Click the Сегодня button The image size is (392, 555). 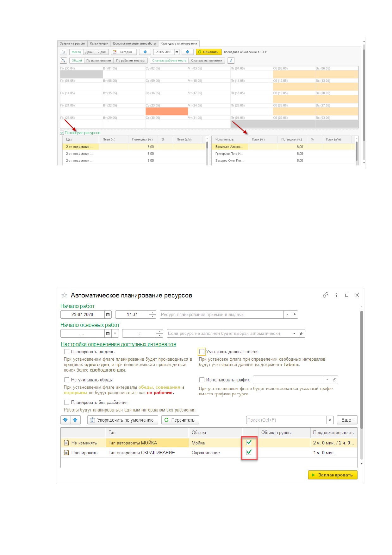click(124, 52)
